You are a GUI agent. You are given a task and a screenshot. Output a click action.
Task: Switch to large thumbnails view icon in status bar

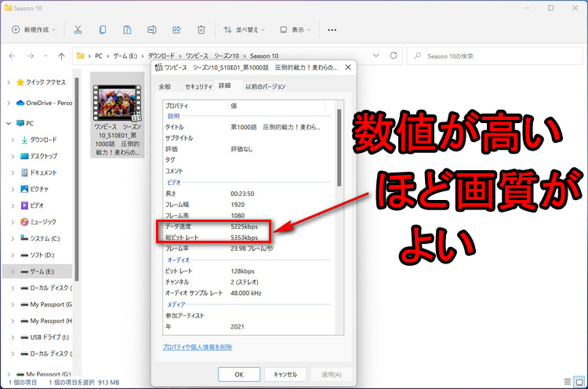pyautogui.click(x=579, y=382)
